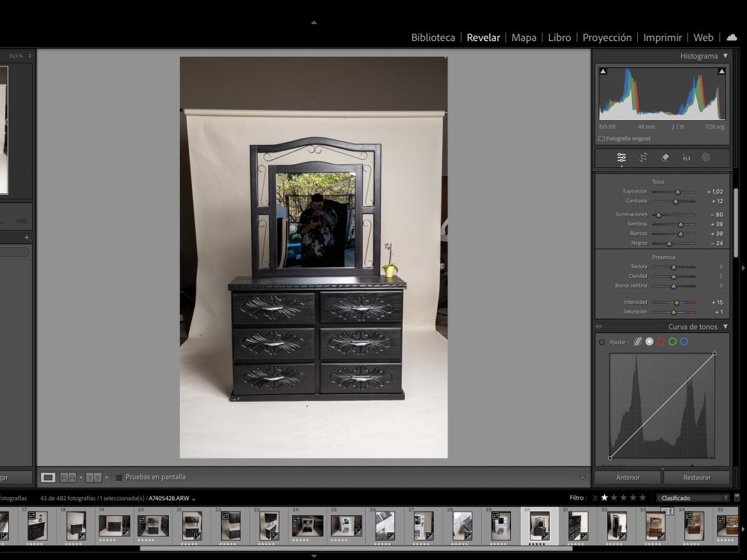Open the A7405428.ARW filename dropdown arrow

(x=193, y=499)
